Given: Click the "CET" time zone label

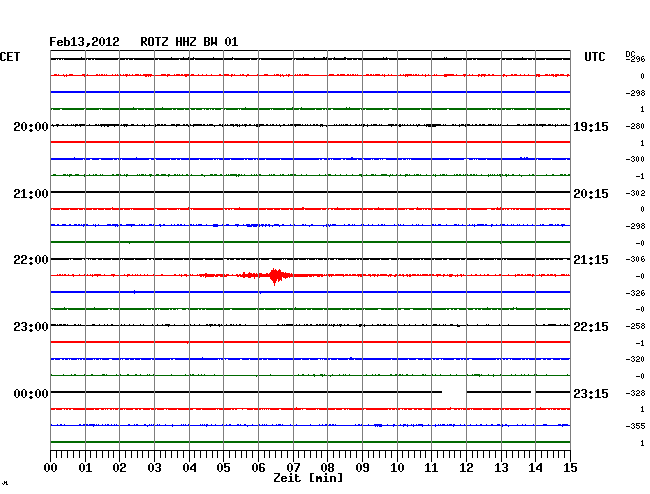Looking at the screenshot, I should click(x=10, y=57).
